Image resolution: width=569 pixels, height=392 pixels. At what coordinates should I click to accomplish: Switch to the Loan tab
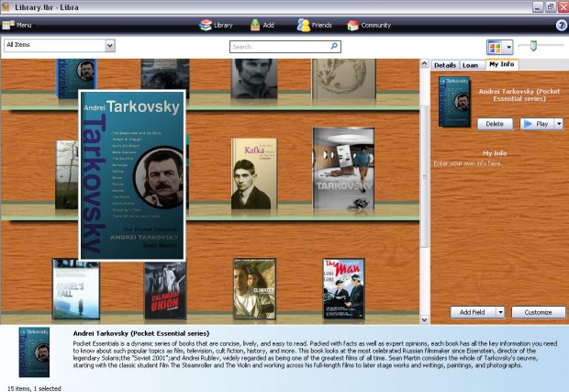point(470,65)
